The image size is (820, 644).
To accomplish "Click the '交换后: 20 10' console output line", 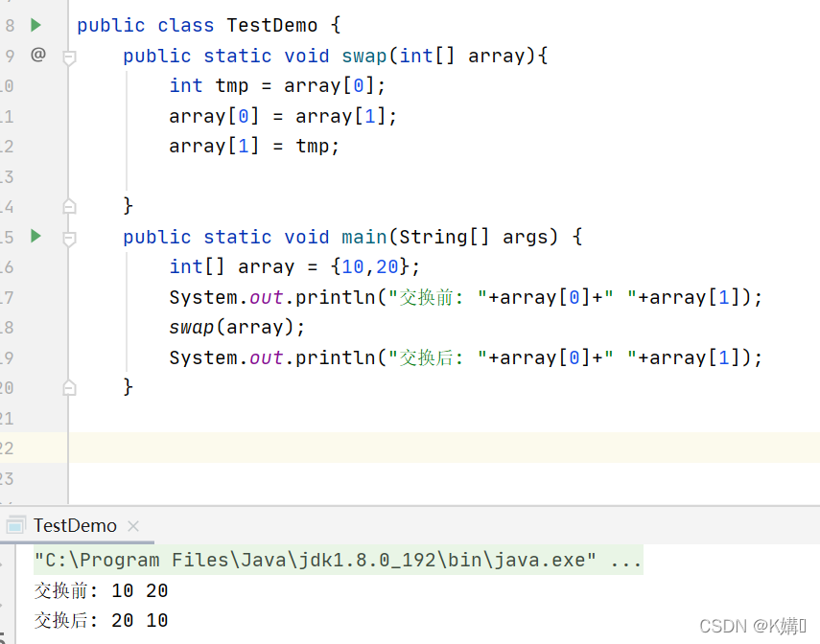I will tap(101, 620).
